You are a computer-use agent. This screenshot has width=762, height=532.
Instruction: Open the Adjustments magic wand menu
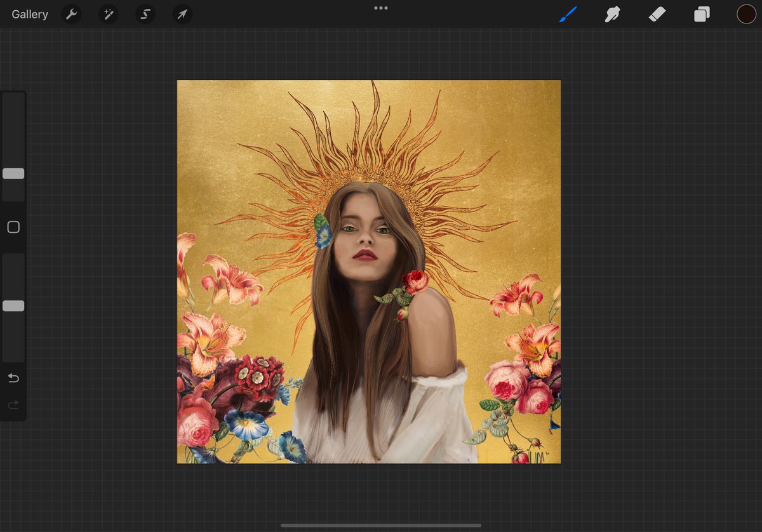tap(108, 13)
